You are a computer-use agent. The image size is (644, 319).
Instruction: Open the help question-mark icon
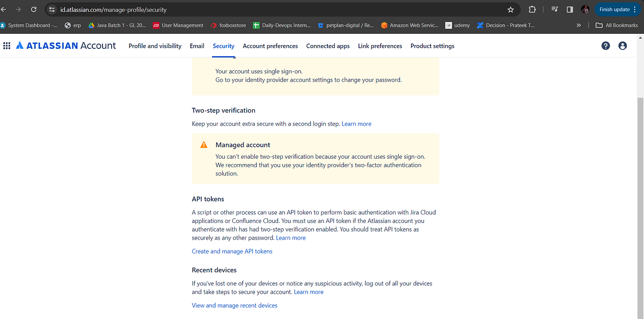(605, 46)
